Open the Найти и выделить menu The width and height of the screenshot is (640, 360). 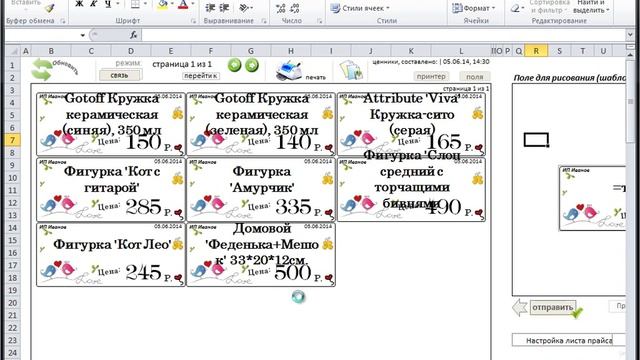point(591,6)
